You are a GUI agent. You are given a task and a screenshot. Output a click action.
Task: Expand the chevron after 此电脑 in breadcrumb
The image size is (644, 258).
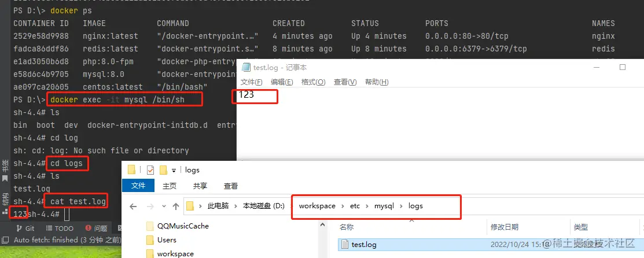click(235, 207)
